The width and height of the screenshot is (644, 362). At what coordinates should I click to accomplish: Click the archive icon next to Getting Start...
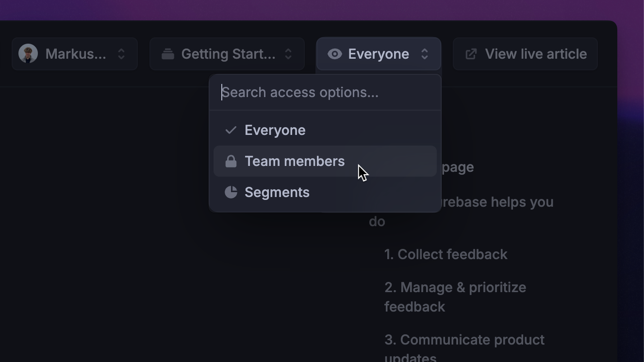click(x=168, y=54)
